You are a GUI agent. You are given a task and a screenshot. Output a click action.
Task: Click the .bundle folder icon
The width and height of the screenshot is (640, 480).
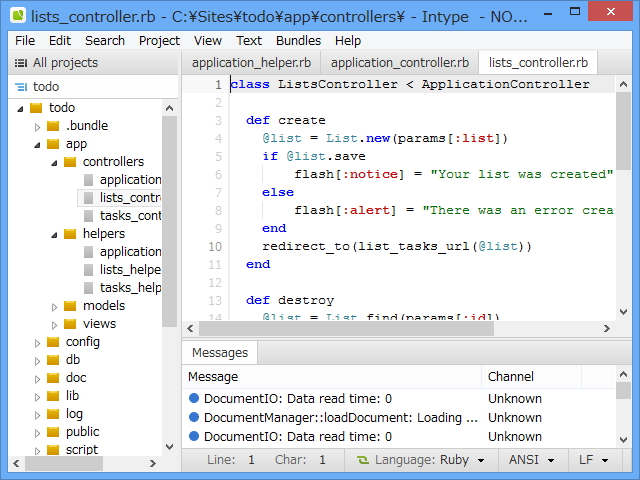53,126
